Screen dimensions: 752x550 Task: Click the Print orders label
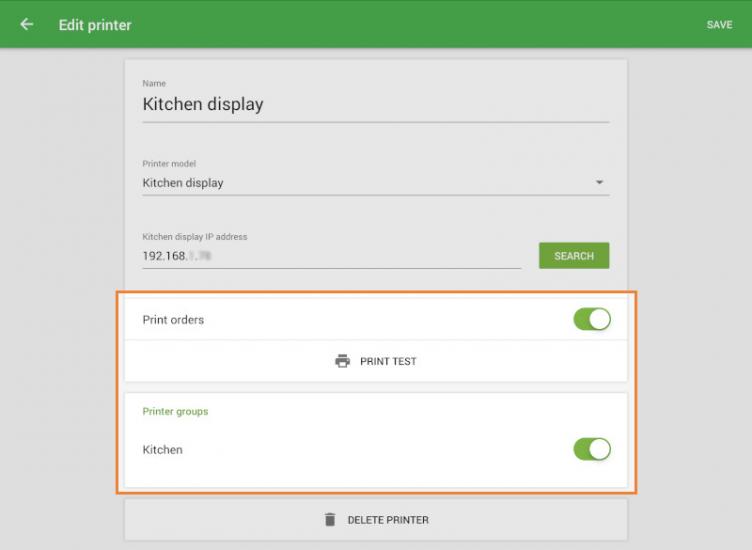(x=173, y=320)
